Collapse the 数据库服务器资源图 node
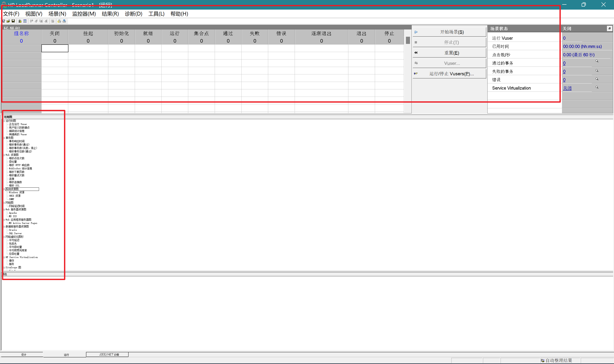This screenshot has width=614, height=364. click(4, 227)
